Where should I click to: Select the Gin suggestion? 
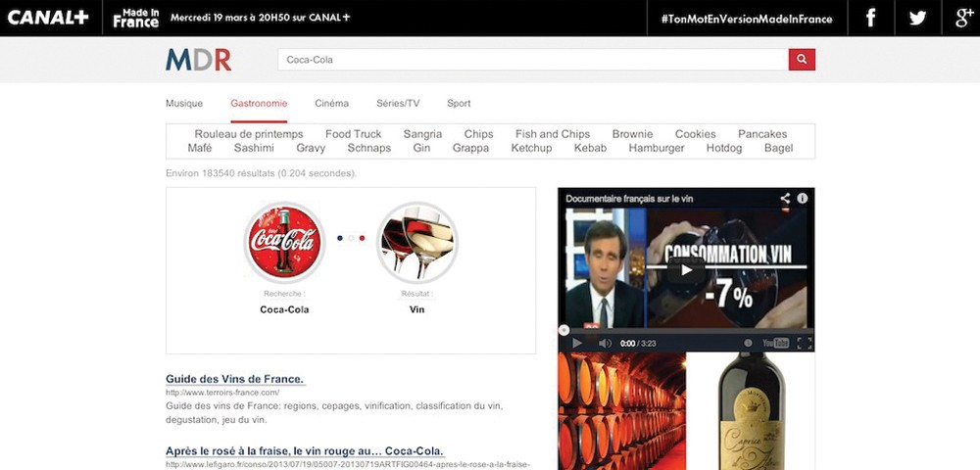pyautogui.click(x=421, y=149)
